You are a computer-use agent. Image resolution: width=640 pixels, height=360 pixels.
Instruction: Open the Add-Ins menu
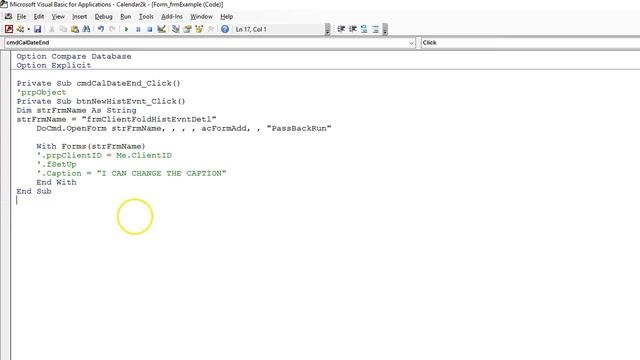point(171,16)
